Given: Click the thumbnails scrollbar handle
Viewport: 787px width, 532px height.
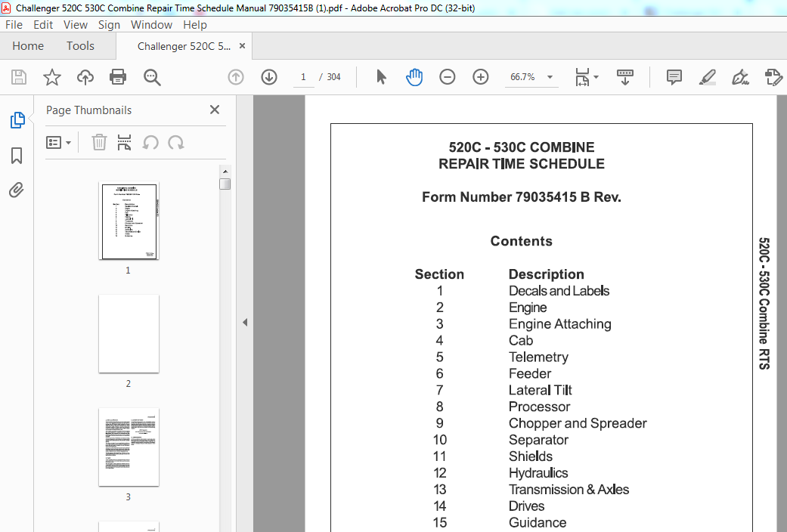Looking at the screenshot, I should (x=225, y=184).
